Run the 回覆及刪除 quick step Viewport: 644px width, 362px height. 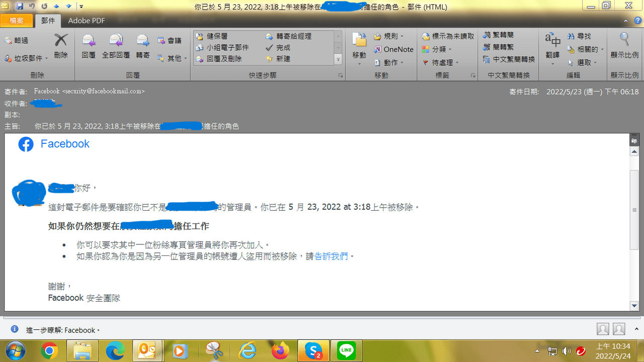pos(219,59)
